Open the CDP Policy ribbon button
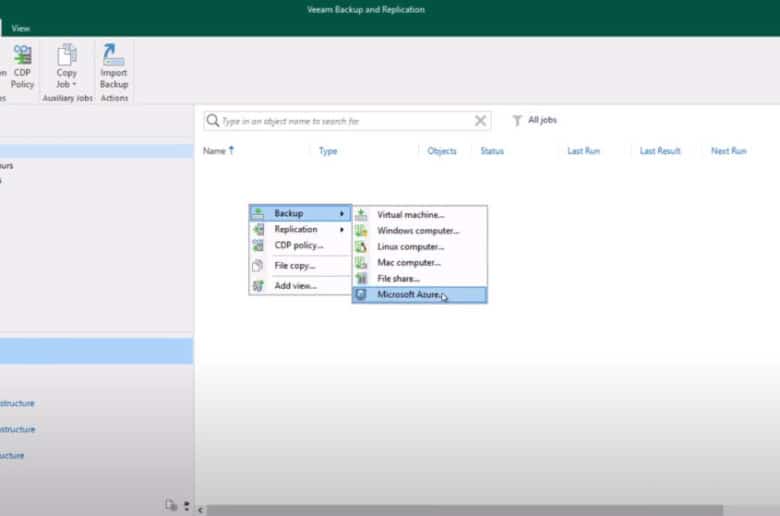The width and height of the screenshot is (780, 516). click(x=22, y=67)
